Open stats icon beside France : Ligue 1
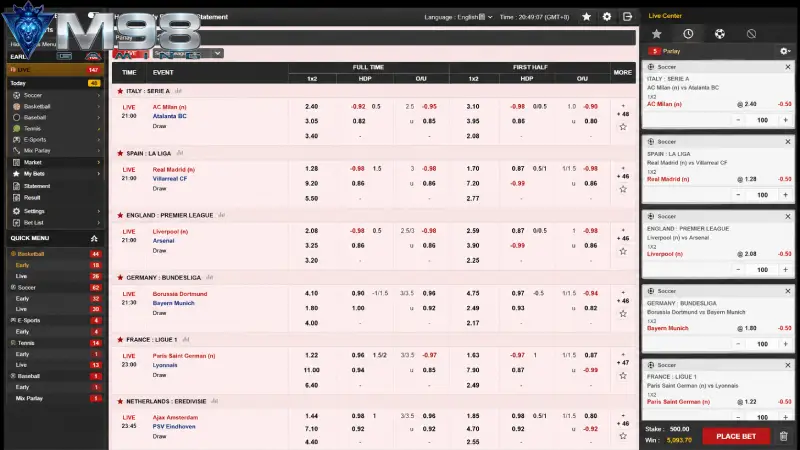The height and width of the screenshot is (450, 800). [186, 339]
